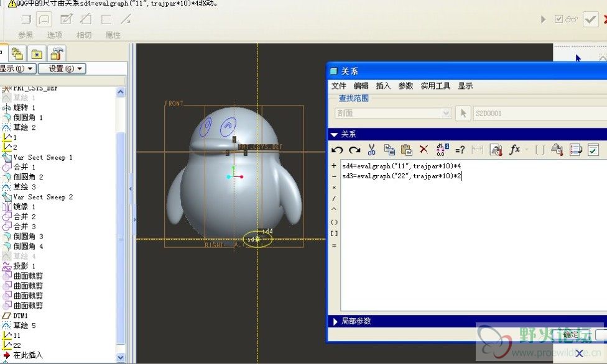Open 实用工具 menu in relations dialog
The width and height of the screenshot is (607, 364).
pyautogui.click(x=435, y=86)
